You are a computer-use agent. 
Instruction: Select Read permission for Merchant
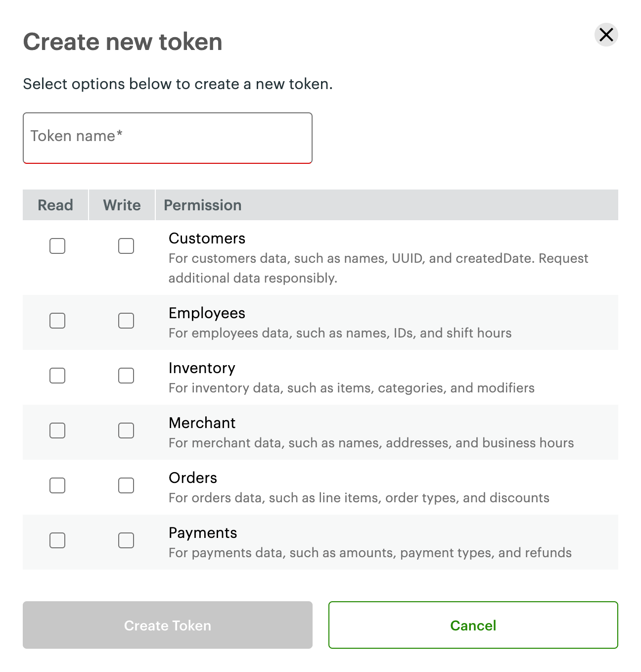pos(57,431)
